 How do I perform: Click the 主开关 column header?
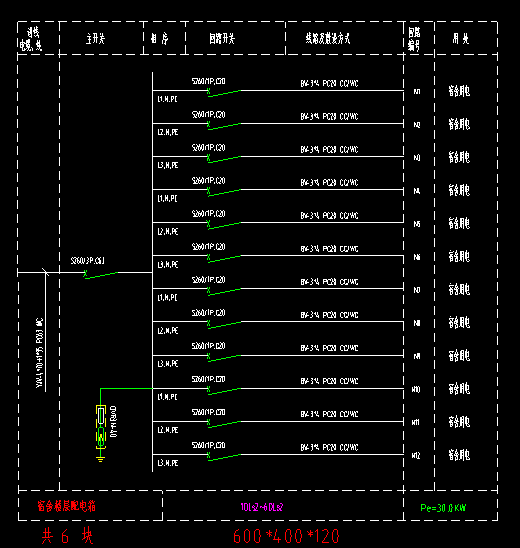pyautogui.click(x=95, y=38)
